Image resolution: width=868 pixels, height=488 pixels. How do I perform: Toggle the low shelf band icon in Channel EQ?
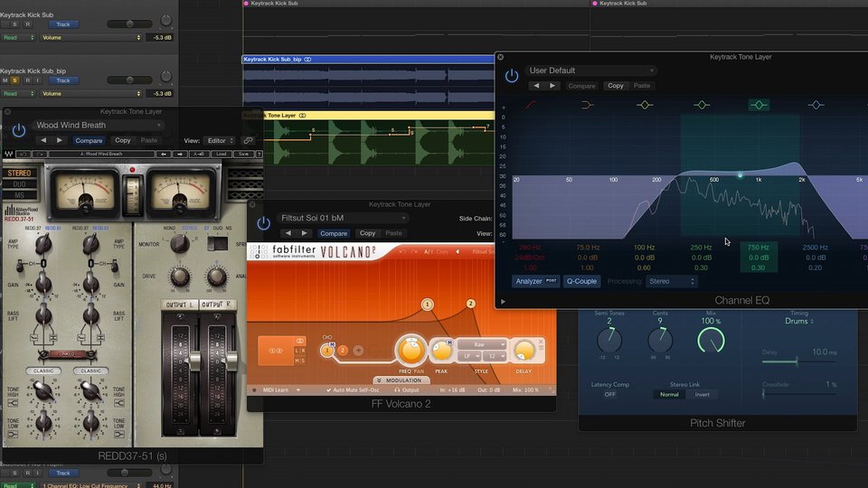pyautogui.click(x=588, y=105)
